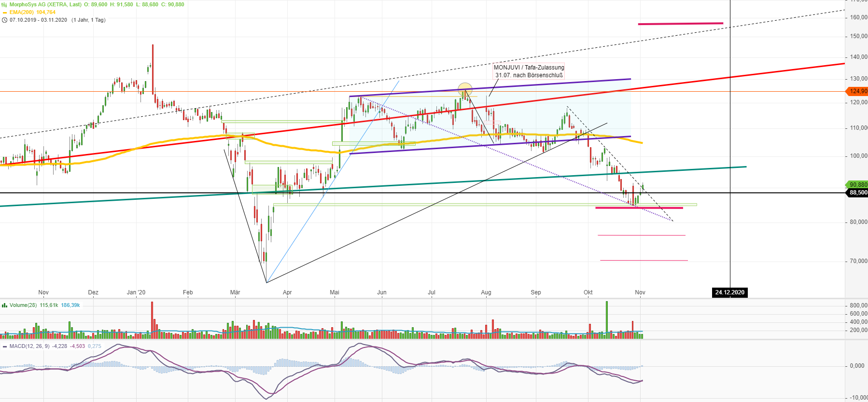Click the 'Mär' month label on the time axis

coord(235,292)
